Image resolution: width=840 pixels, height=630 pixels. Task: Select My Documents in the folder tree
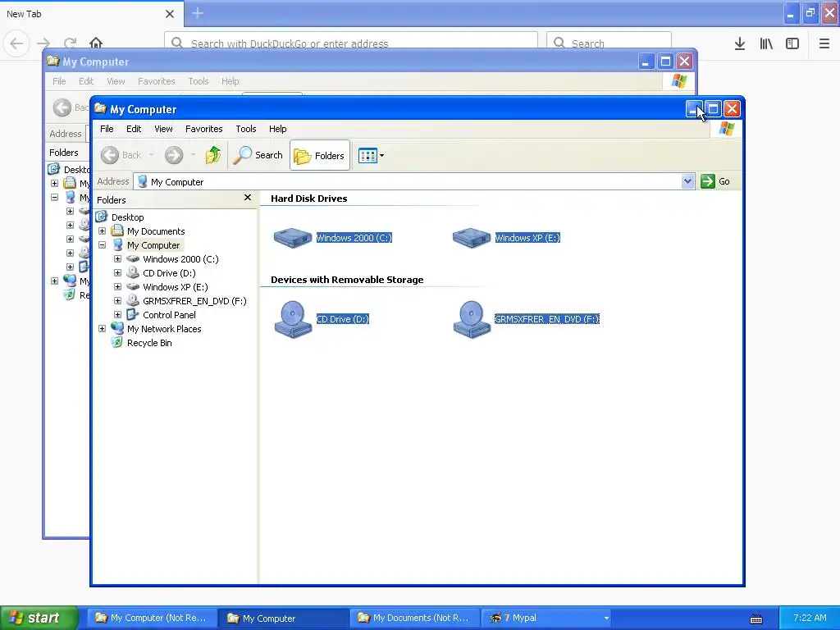(x=156, y=231)
